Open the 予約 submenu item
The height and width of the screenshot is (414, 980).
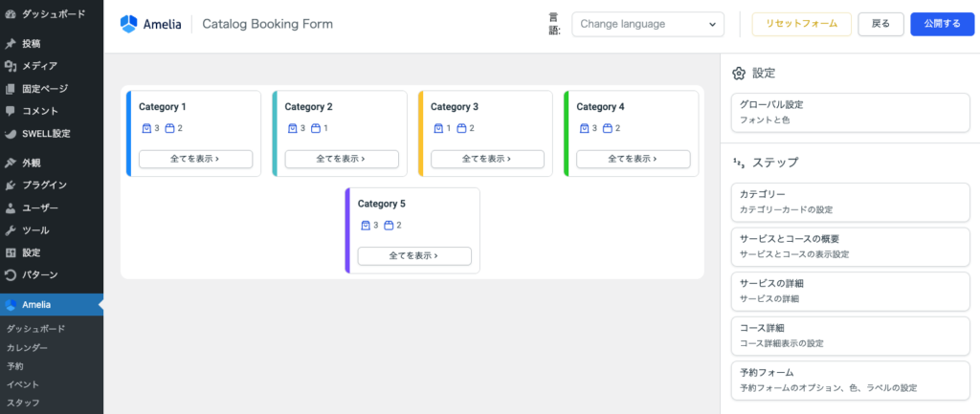15,365
